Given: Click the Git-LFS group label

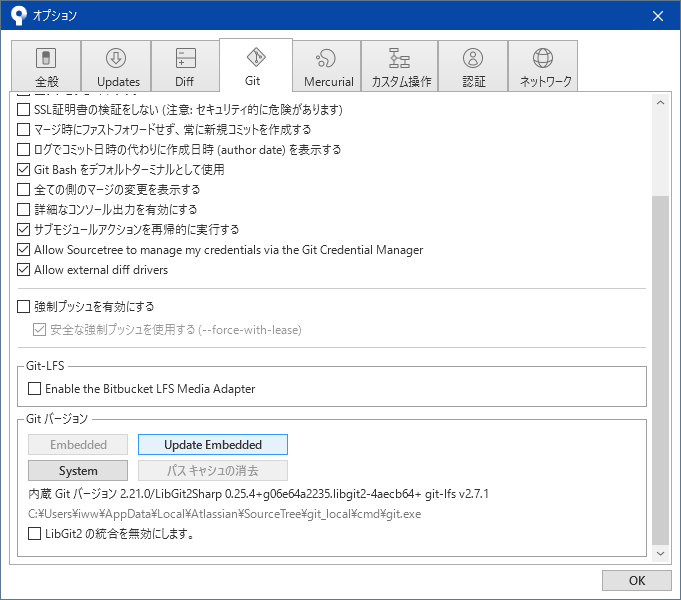Looking at the screenshot, I should [x=45, y=366].
